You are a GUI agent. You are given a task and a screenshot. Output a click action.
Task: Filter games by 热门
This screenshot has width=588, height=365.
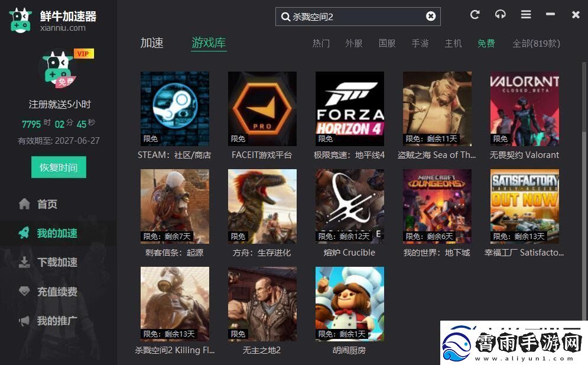click(x=321, y=44)
